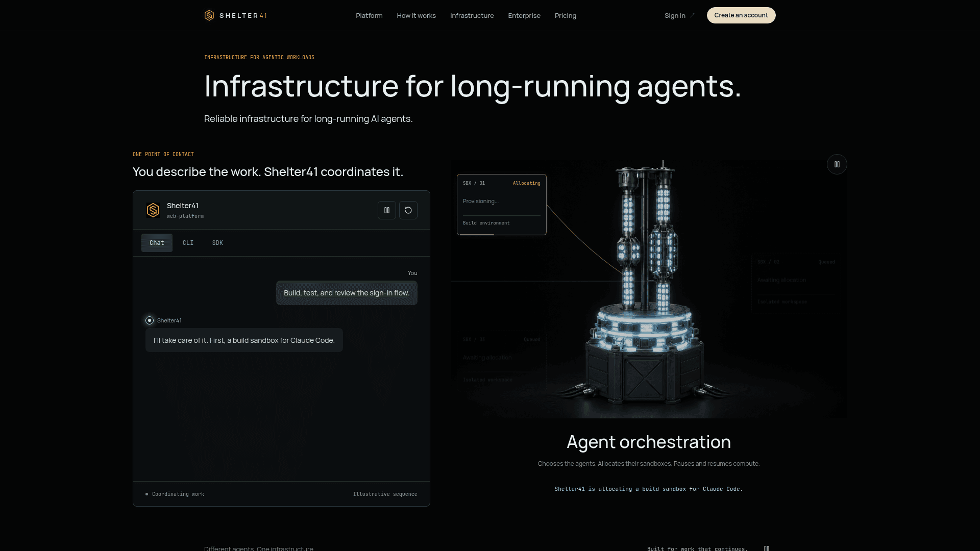This screenshot has height=551, width=980.
Task: Pause the agent orchestration animation
Action: tap(837, 164)
